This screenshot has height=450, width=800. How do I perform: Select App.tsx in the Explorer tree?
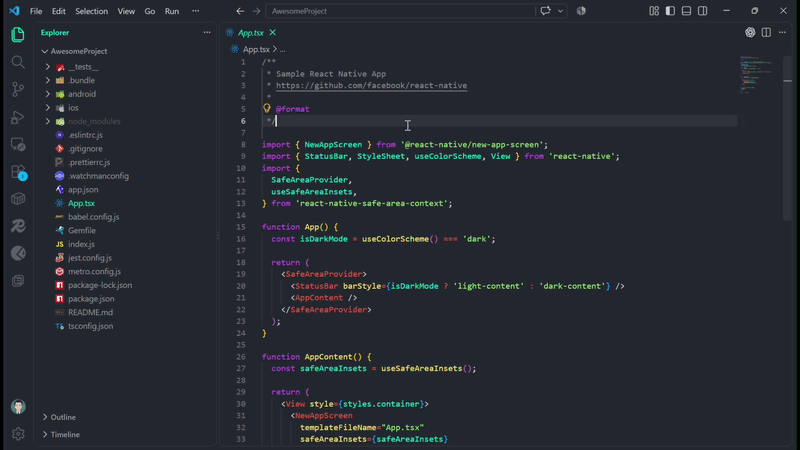tap(81, 203)
